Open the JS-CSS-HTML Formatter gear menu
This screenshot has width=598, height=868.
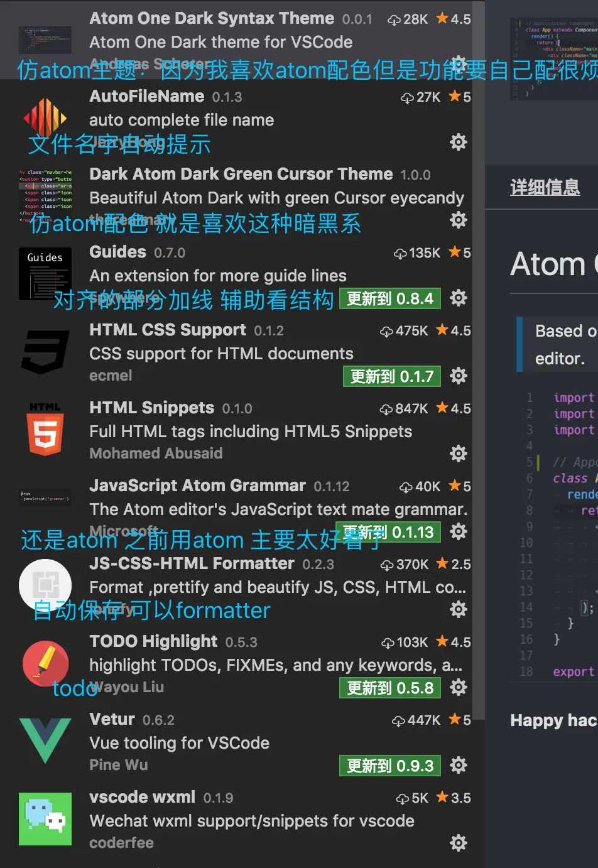point(459,609)
